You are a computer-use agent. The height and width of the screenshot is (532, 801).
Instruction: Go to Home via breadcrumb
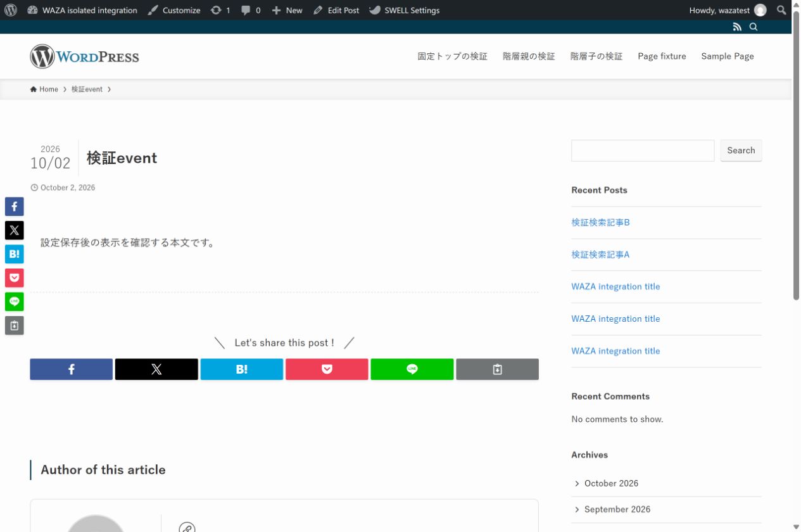tap(44, 89)
